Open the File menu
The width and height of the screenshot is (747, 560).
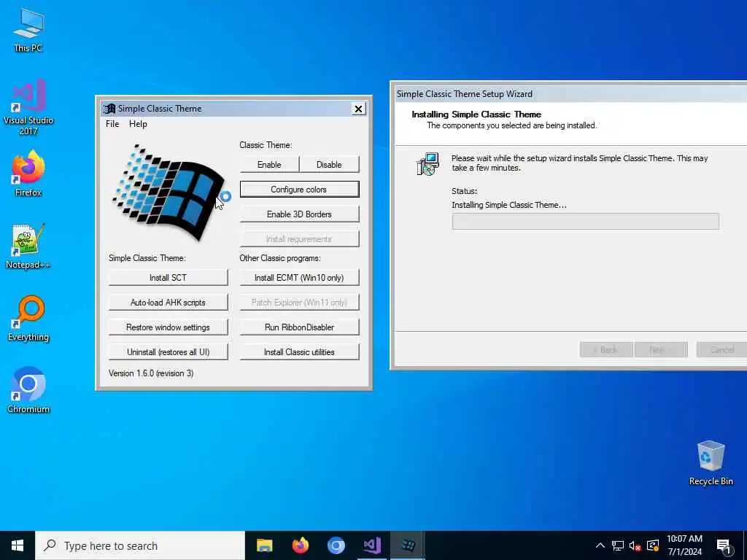[x=112, y=124]
